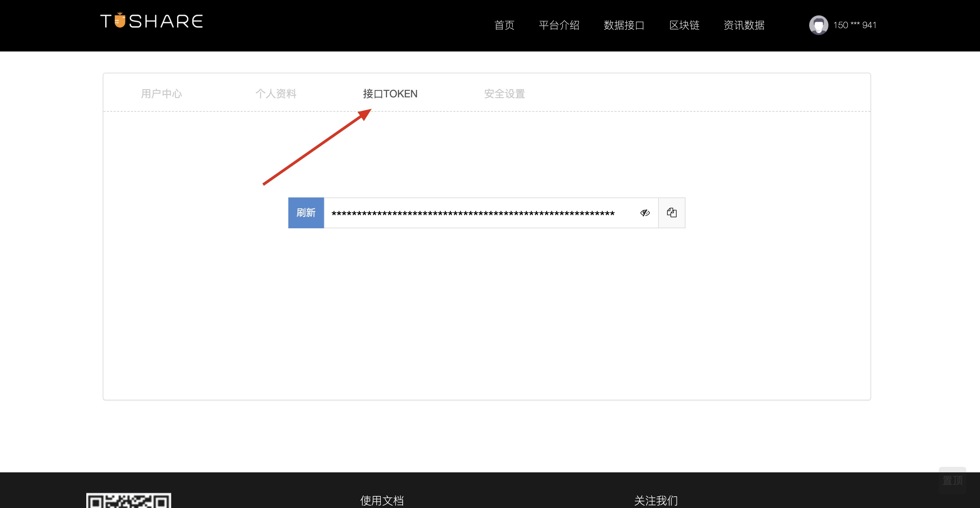Image resolution: width=980 pixels, height=508 pixels.
Task: Click inside the masked token input field
Action: [472, 213]
